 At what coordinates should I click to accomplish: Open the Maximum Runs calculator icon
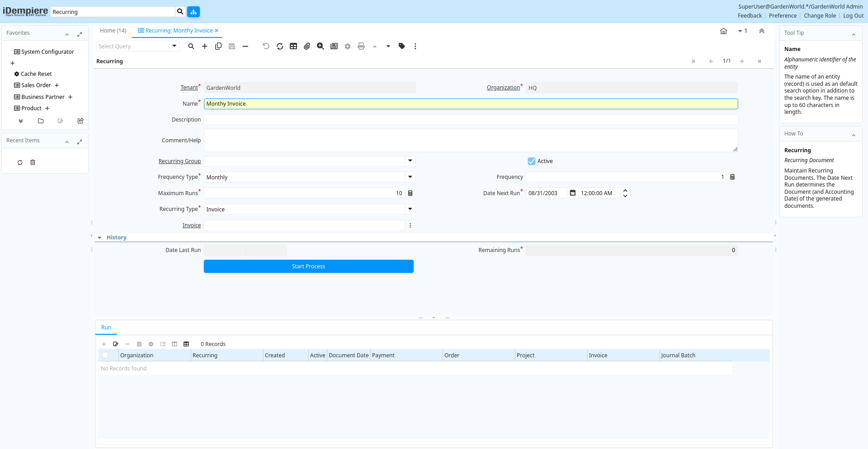pyautogui.click(x=410, y=193)
